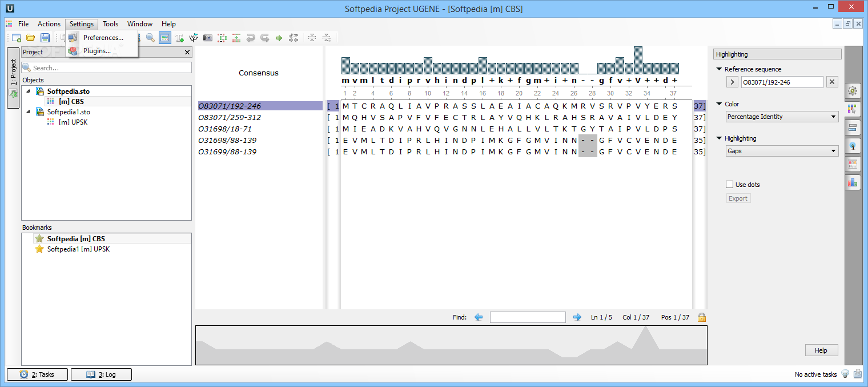Open the Color scheme Percentage Identity dropdown
Screen dimensions: 868x387
click(x=782, y=117)
